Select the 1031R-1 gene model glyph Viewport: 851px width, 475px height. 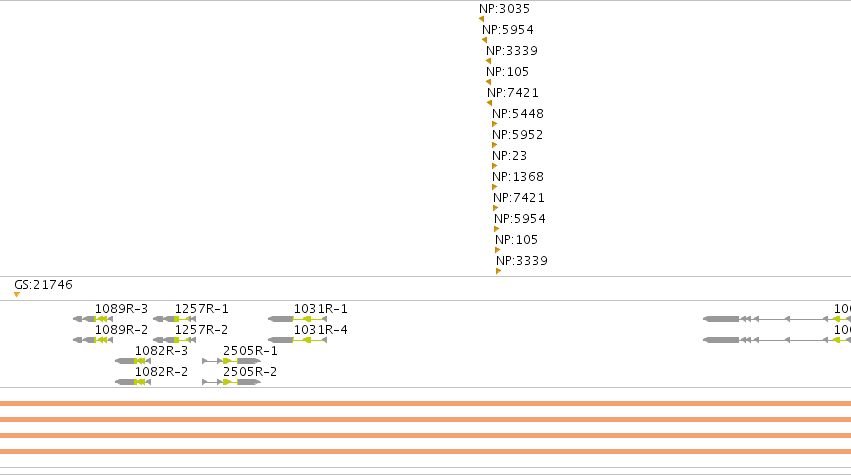(297, 319)
